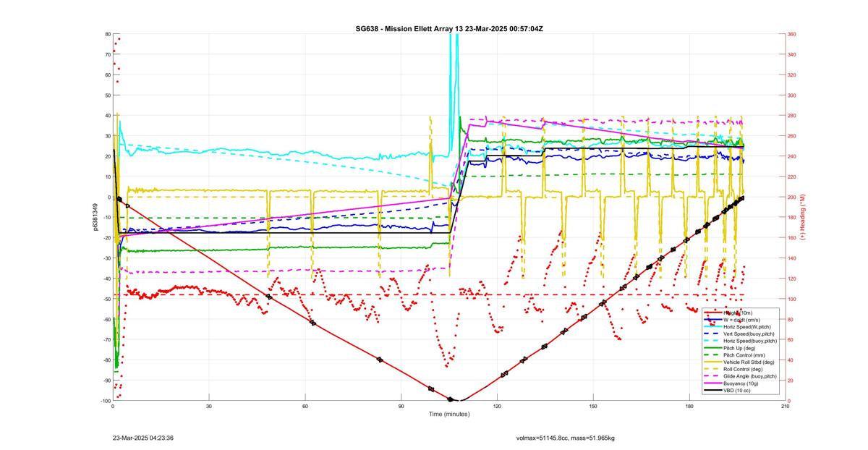Screen dimensions: 868x450
Task: Click the "50" tick on the left axis
Action: [107, 95]
